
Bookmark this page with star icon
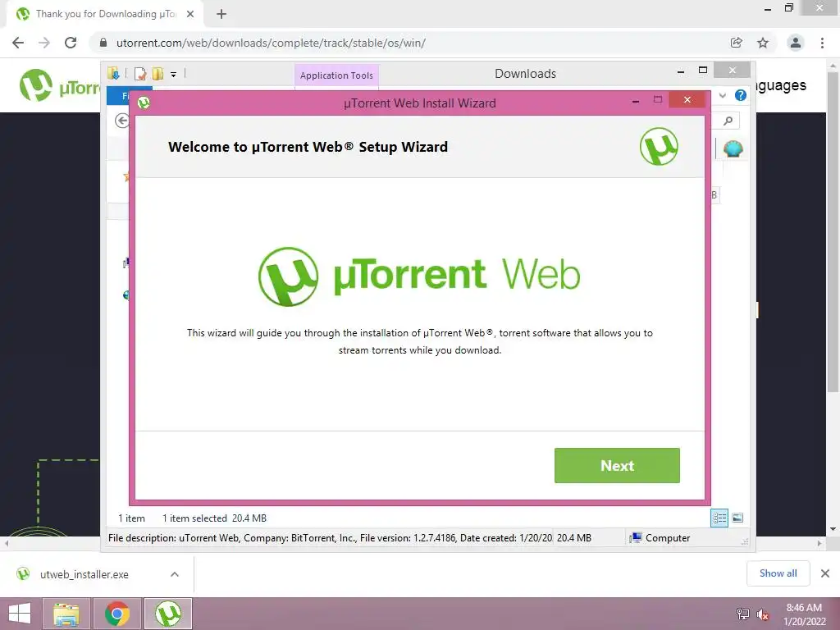click(x=763, y=43)
